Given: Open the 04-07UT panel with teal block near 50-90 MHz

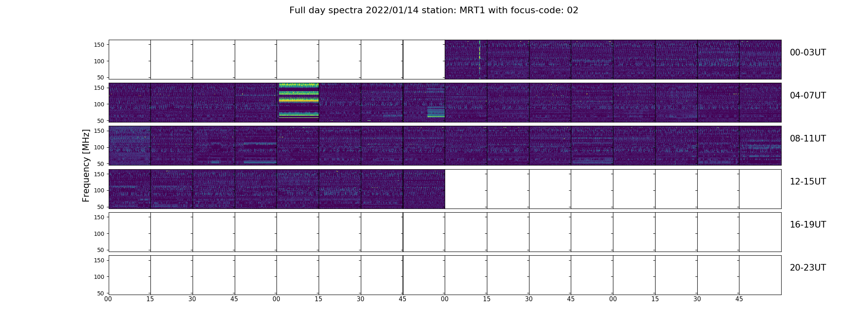Looking at the screenshot, I should click(424, 102).
